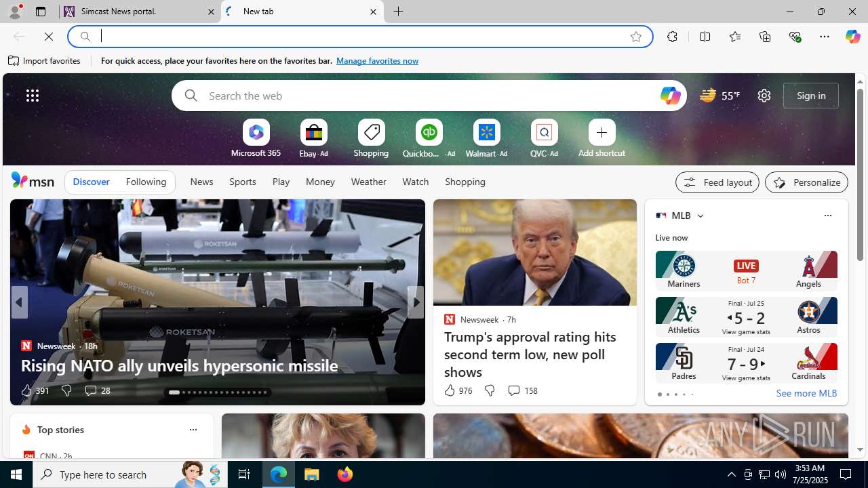This screenshot has height=488, width=868.
Task: Open the Feed layout options
Action: point(717,182)
